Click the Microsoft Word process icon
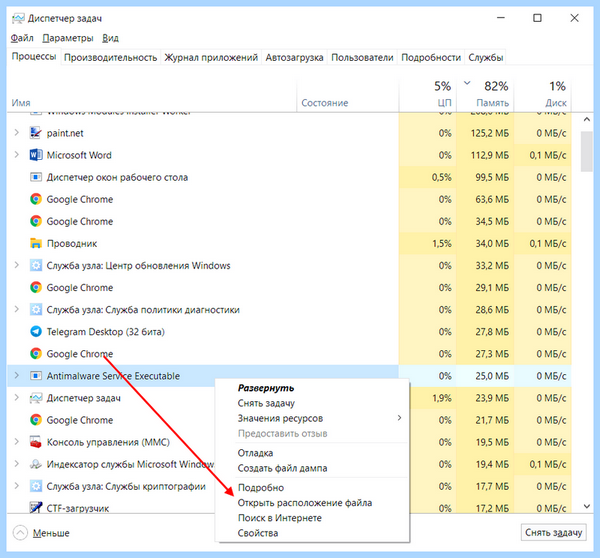600x558 pixels. (36, 155)
